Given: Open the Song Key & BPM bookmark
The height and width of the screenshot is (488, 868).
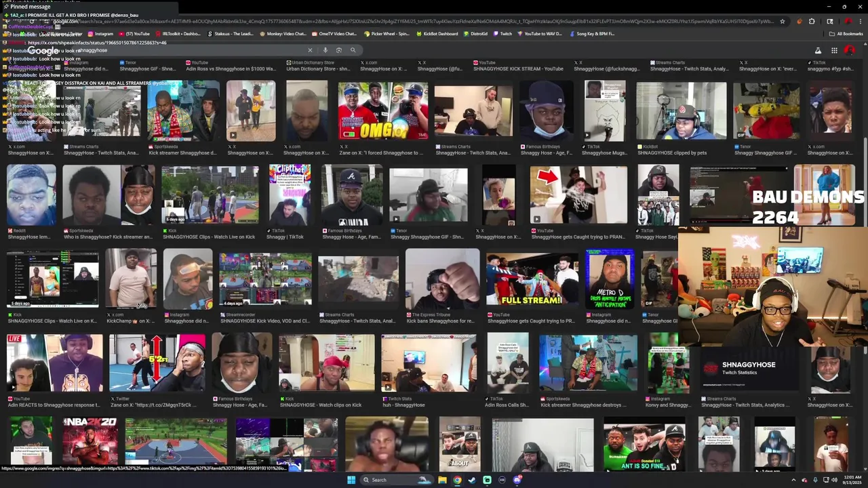Looking at the screenshot, I should (x=591, y=33).
